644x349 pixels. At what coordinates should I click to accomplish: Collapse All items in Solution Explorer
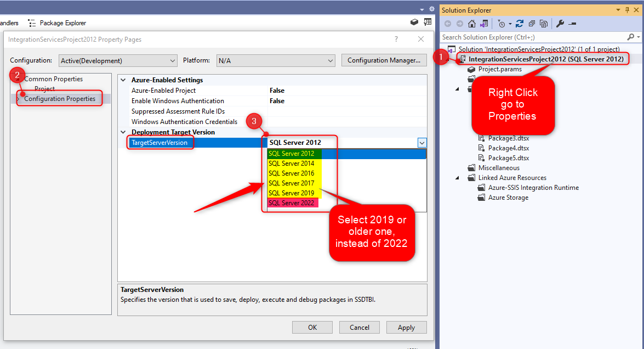pos(532,24)
